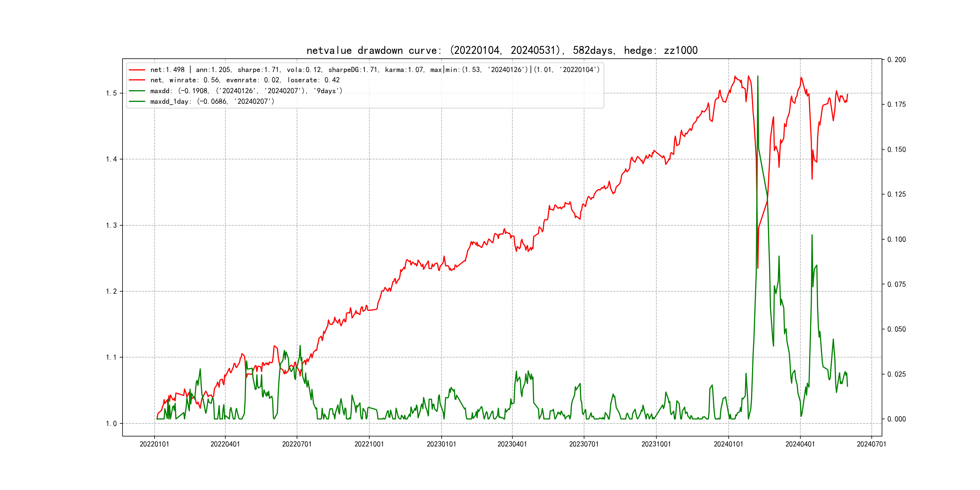
Task: Click the 1.0 left y-axis label
Action: (111, 424)
